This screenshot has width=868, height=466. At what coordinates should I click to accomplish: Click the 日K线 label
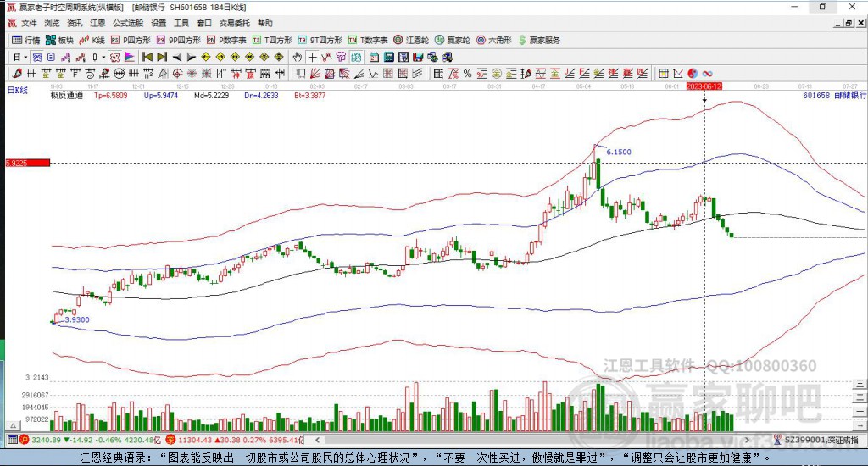click(x=17, y=90)
